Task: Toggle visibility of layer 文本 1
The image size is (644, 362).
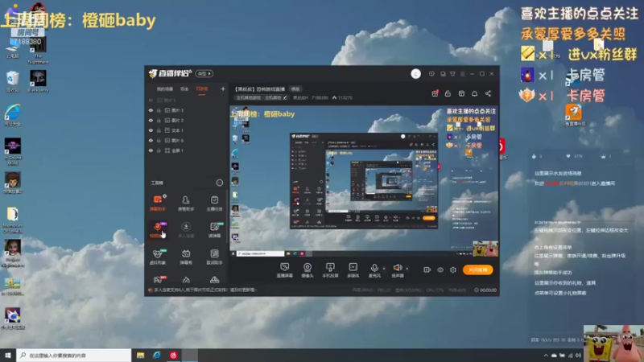Action: [x=151, y=130]
